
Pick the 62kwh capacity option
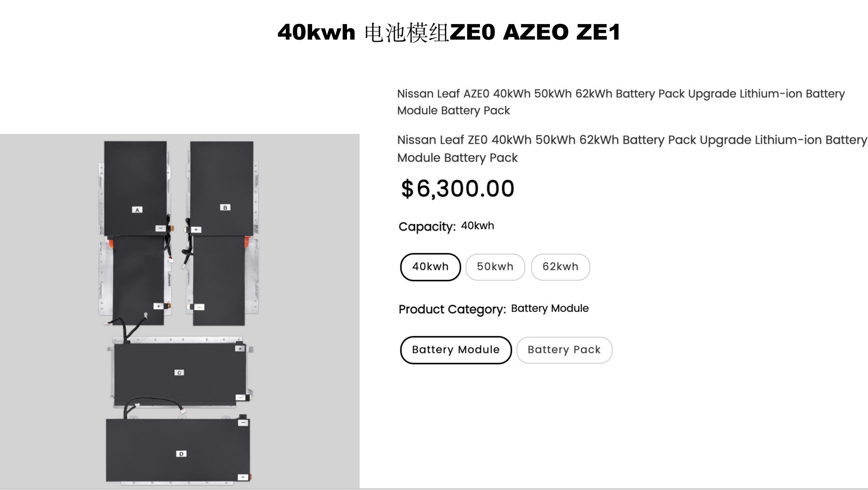[560, 267]
